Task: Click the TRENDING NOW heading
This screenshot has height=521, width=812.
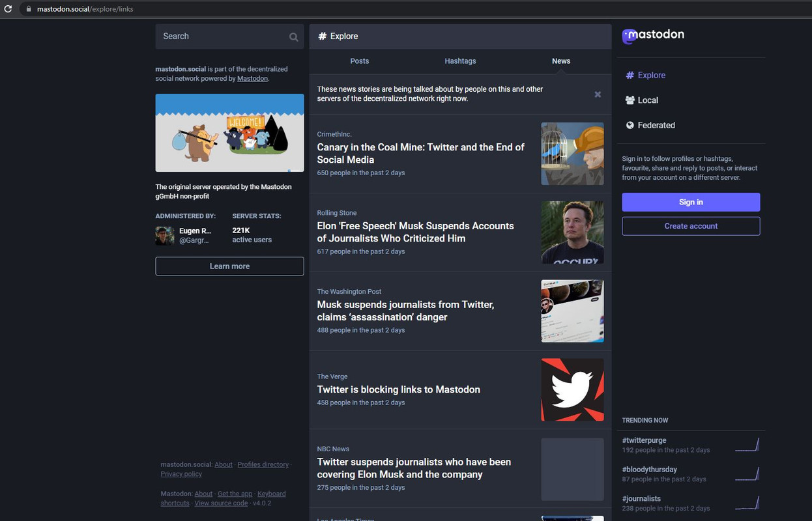Action: click(x=645, y=421)
